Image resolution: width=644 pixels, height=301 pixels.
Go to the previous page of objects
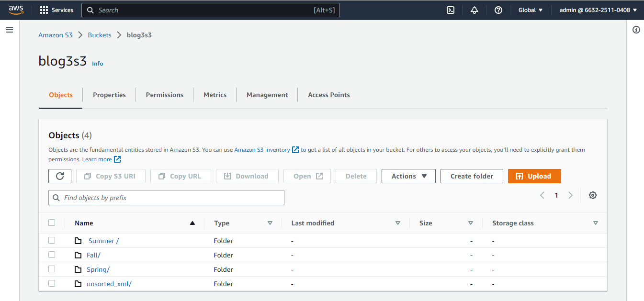tap(542, 195)
